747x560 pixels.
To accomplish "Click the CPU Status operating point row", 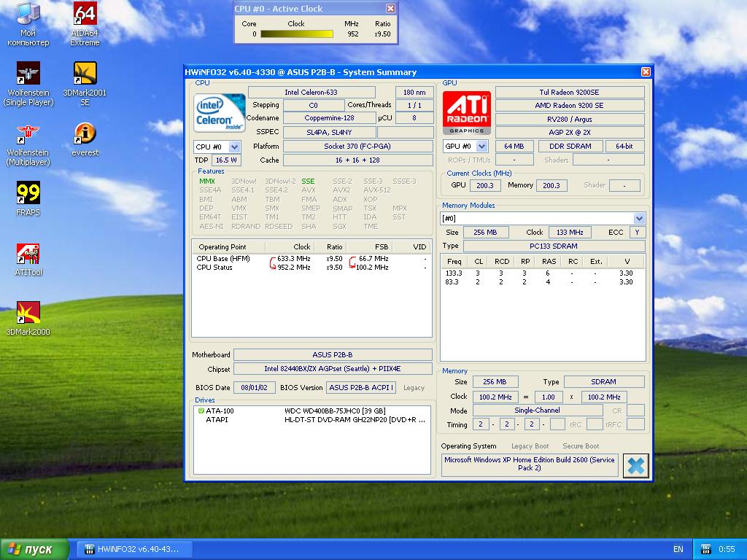I will click(311, 267).
